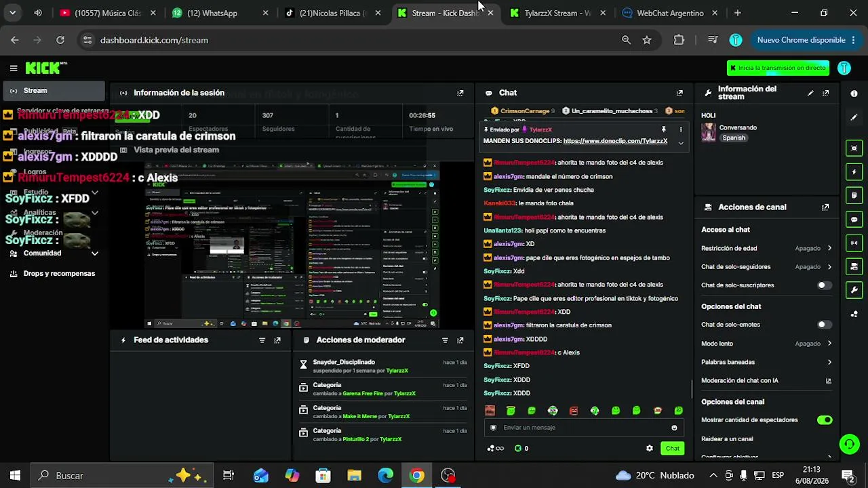Open Palabras baneadas list
Screen dimensions: 868x488
click(766, 362)
